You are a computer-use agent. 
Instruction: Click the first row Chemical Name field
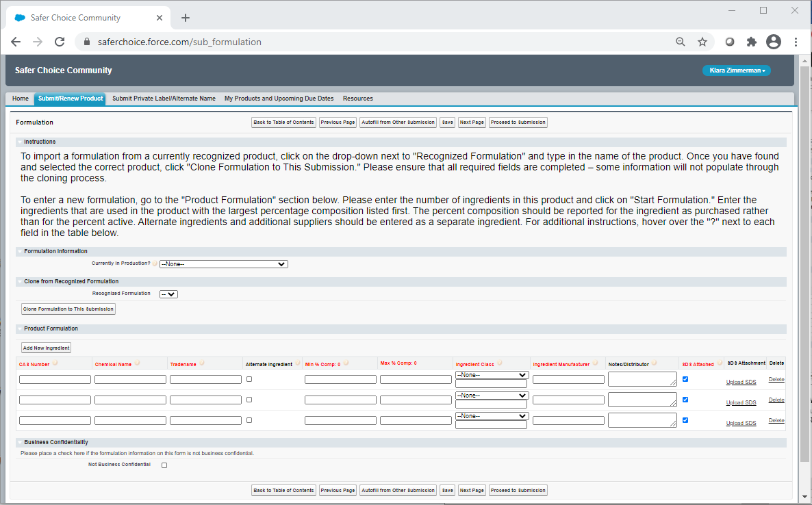[x=130, y=379]
